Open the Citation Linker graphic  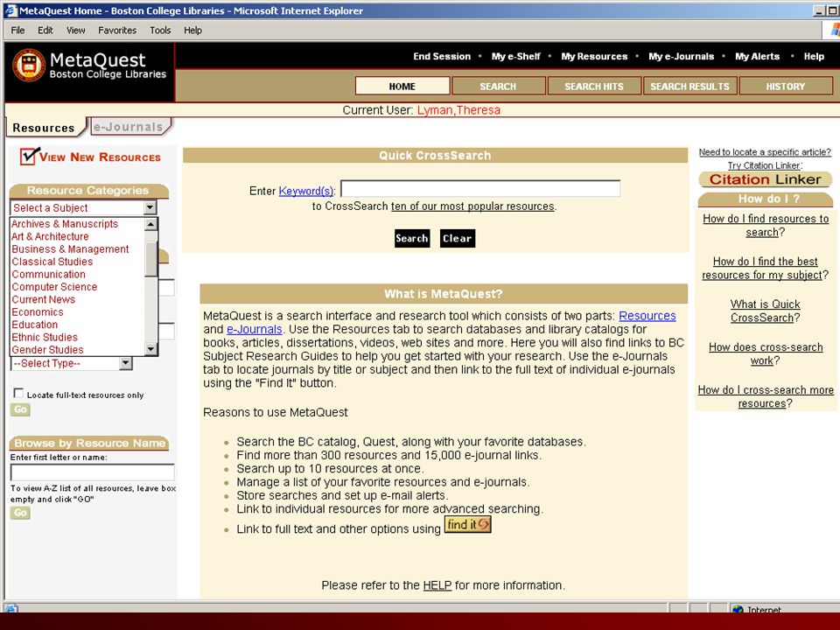[x=765, y=179]
